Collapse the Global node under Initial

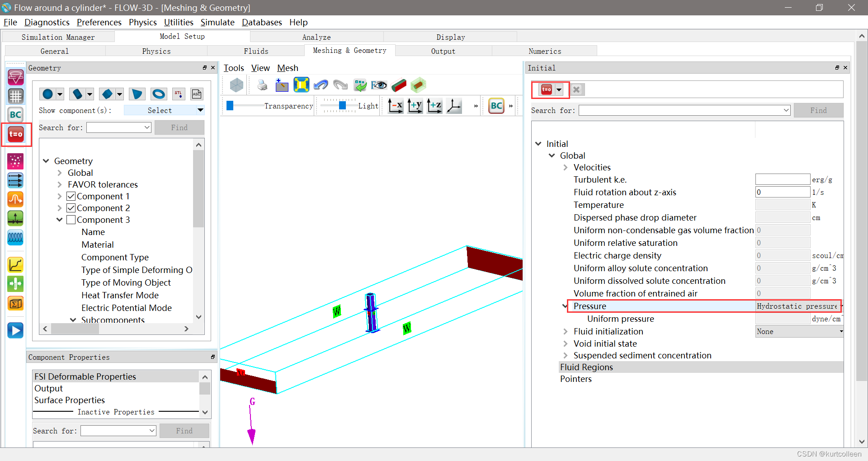pyautogui.click(x=552, y=155)
